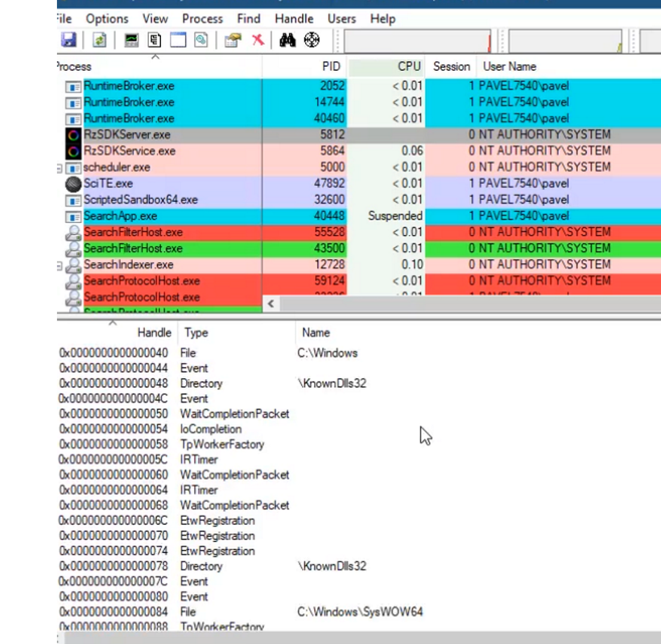The image size is (661, 644).
Task: Toggle the lower pane toolbar icon
Action: click(178, 40)
